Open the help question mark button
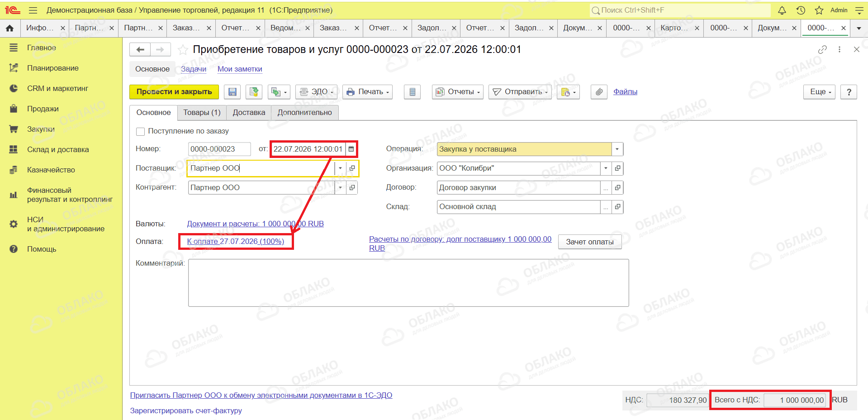868x420 pixels. pos(849,92)
